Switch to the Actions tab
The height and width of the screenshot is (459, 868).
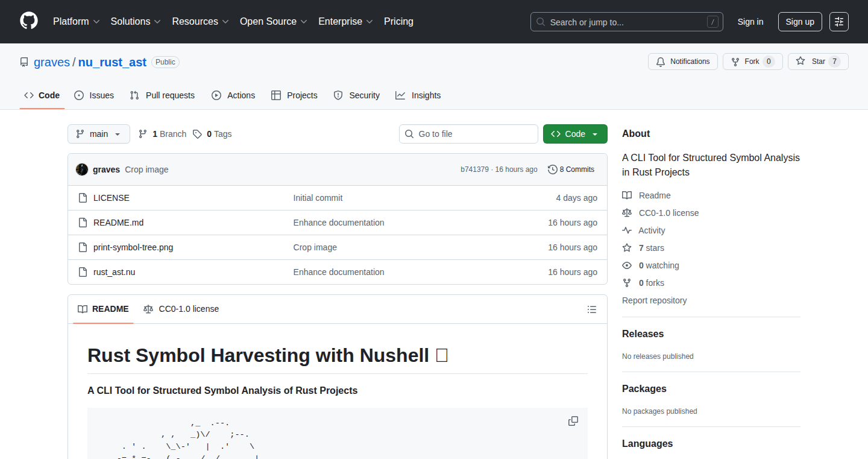pyautogui.click(x=233, y=95)
